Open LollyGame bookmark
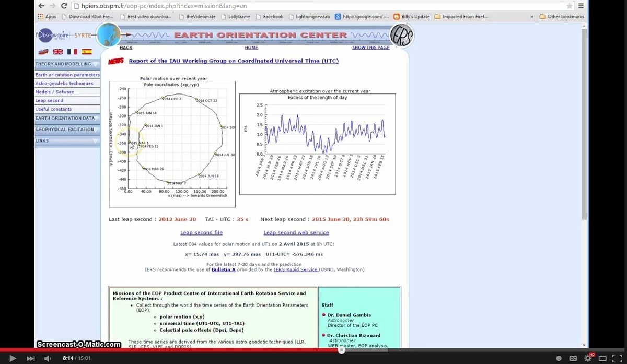Image resolution: width=627 pixels, height=364 pixels. [236, 17]
